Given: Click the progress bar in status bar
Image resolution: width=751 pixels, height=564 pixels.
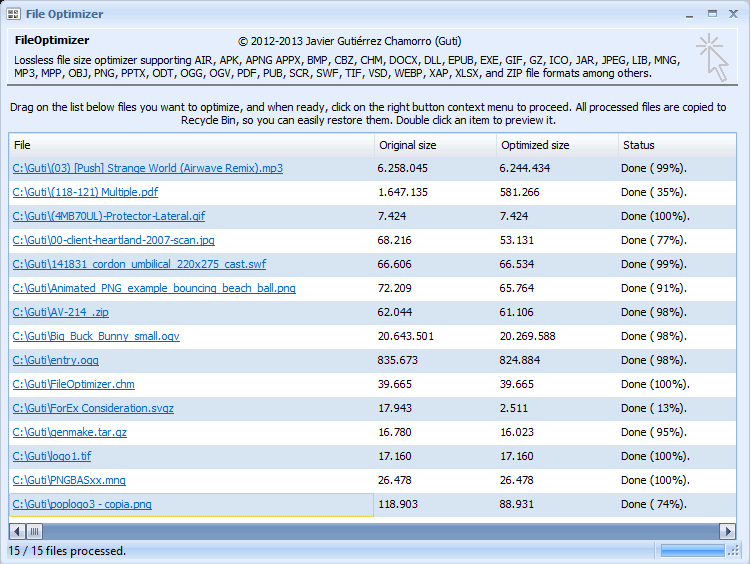Looking at the screenshot, I should (x=692, y=551).
